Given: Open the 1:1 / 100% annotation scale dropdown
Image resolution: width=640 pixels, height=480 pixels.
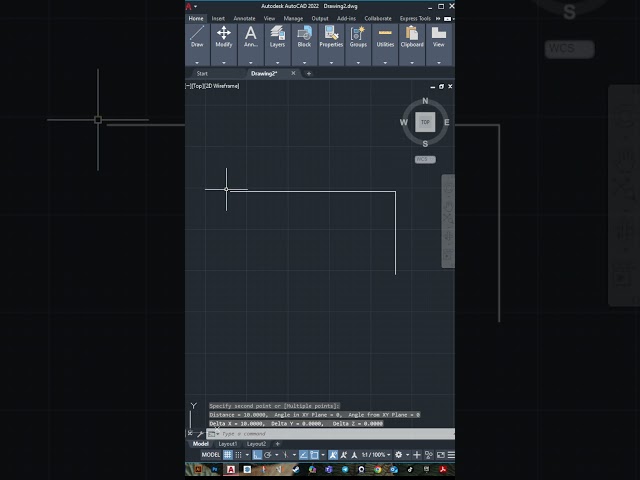Looking at the screenshot, I should 376,455.
